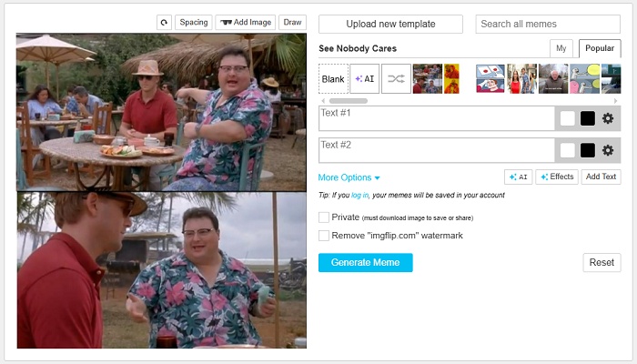Click the Generate Meme button
The height and width of the screenshot is (364, 637).
365,262
